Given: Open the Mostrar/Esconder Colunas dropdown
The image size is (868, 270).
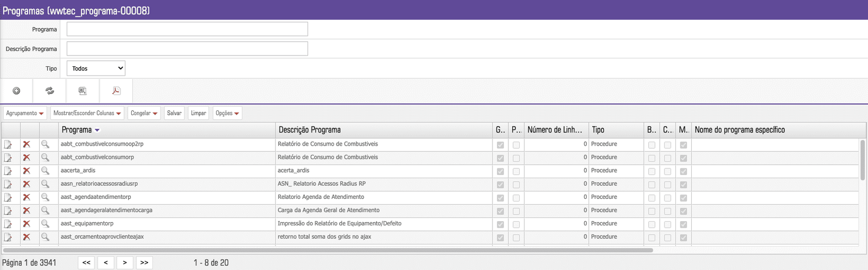Looking at the screenshot, I should click(x=87, y=113).
